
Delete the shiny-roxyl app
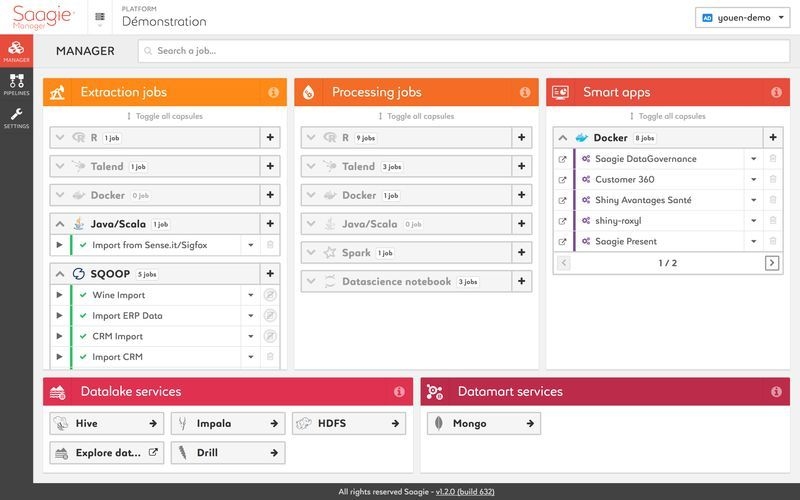click(x=773, y=220)
